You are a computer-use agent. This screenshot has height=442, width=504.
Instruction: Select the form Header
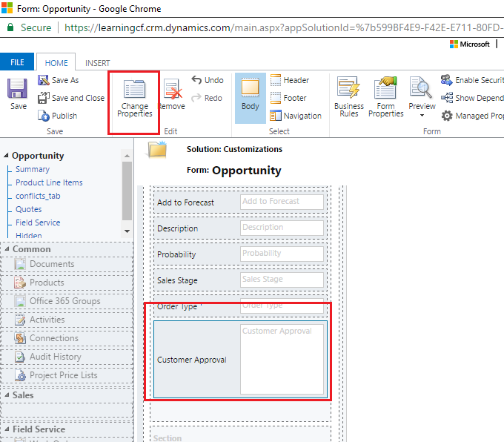[289, 80]
